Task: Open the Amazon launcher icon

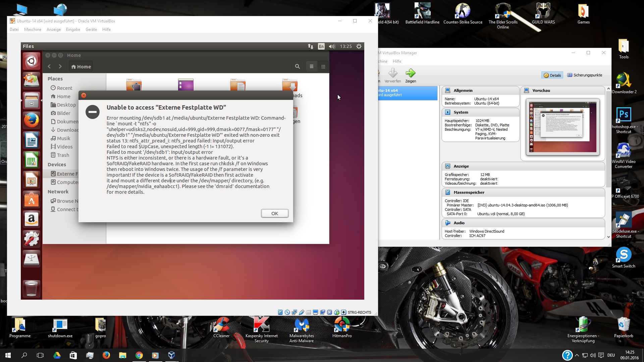Action: [32, 220]
